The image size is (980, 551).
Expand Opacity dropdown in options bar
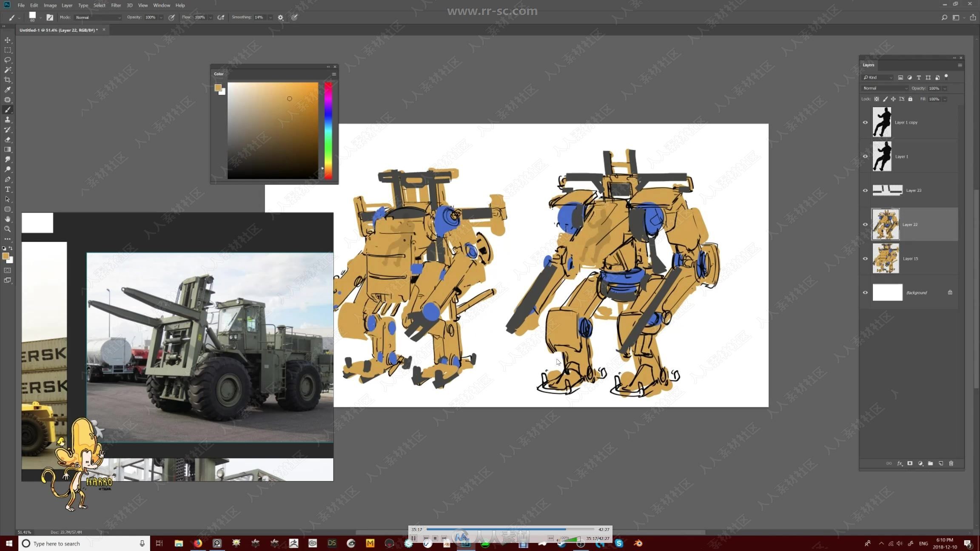click(x=161, y=17)
